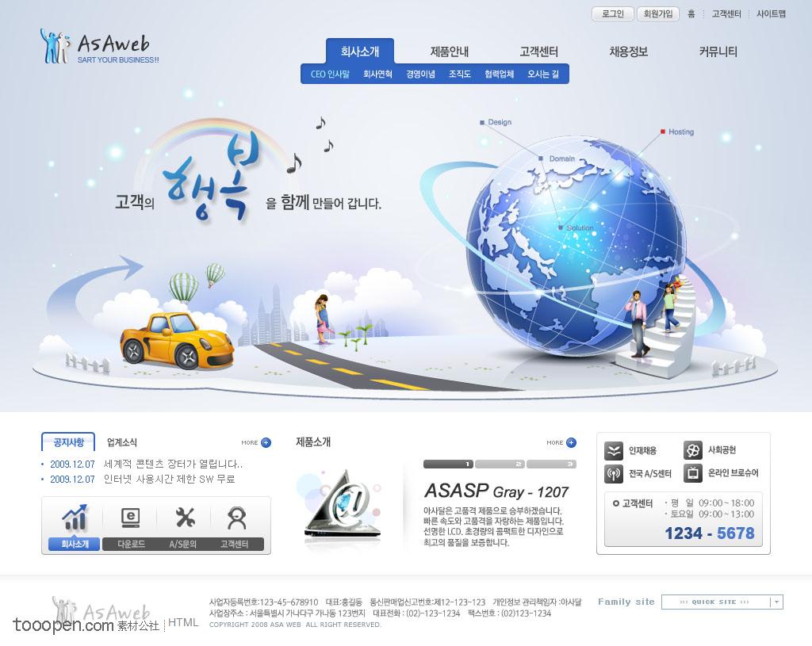Screen dimensions: 812x646
Task: Open the 채용정보 main menu
Action: (x=629, y=52)
